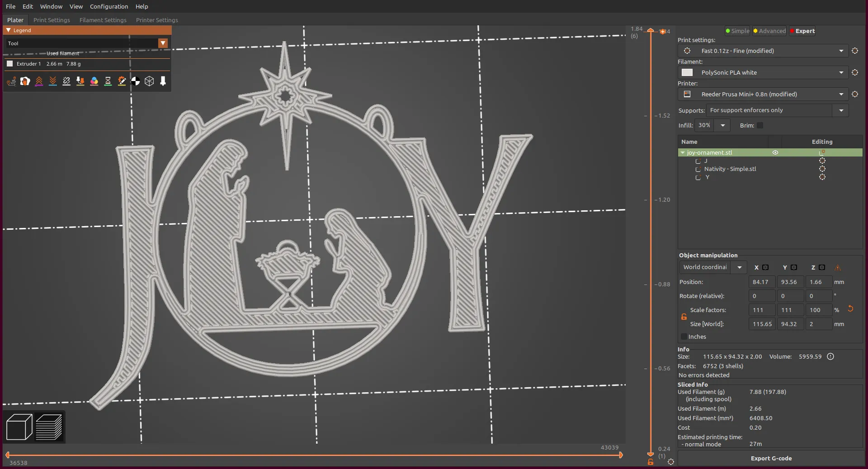Image resolution: width=868 pixels, height=469 pixels.
Task: Toggle the tool marker arrow icon
Action: [163, 81]
